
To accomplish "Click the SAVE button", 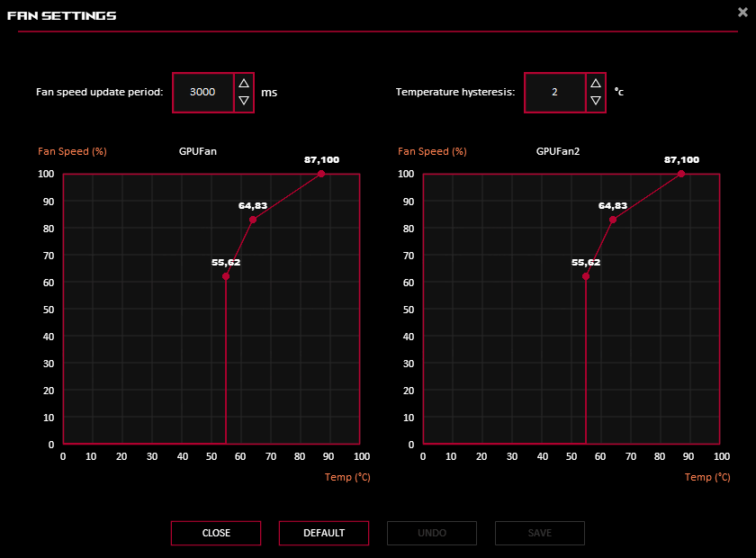I will click(540, 533).
